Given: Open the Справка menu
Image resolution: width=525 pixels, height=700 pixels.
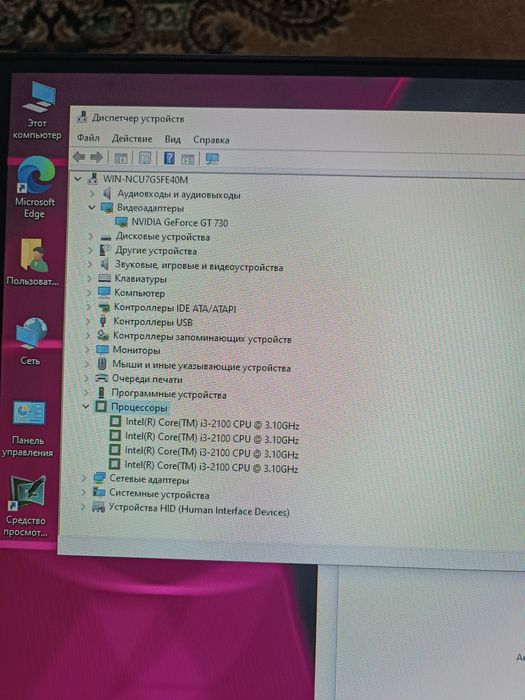Looking at the screenshot, I should (211, 140).
